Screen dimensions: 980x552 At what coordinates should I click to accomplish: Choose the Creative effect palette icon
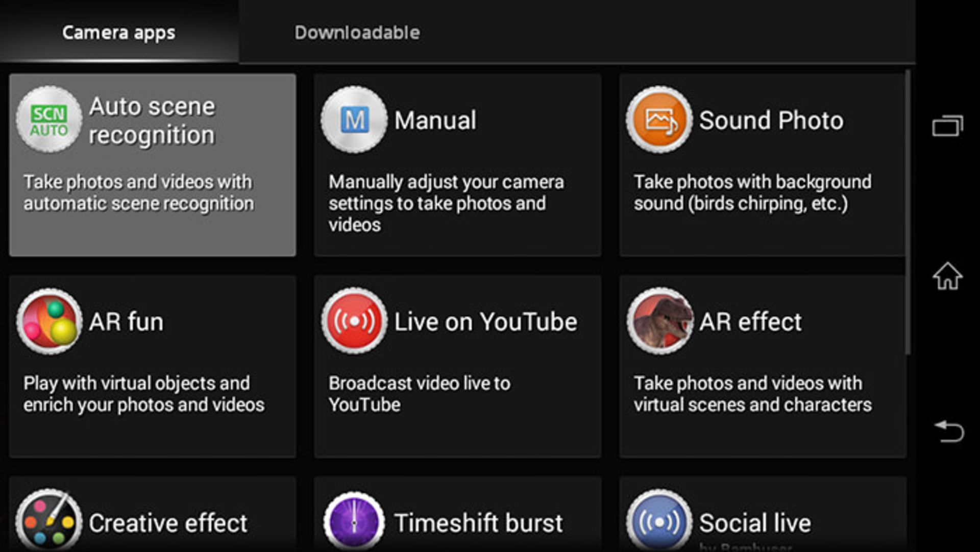(x=49, y=522)
